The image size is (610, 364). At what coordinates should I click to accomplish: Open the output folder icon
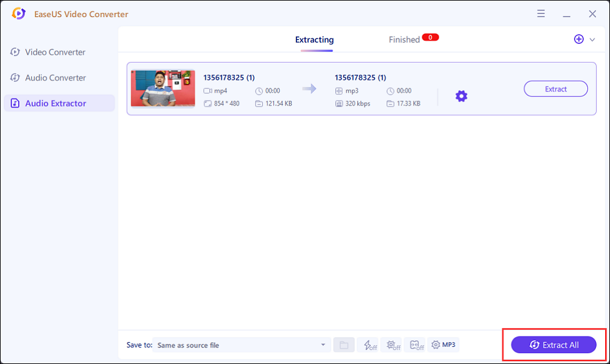coord(343,344)
